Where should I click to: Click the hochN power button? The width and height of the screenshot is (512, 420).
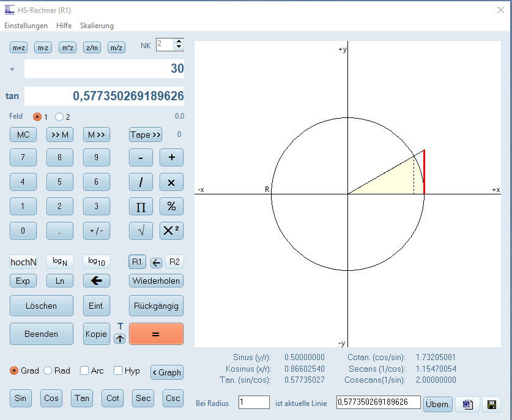(x=23, y=262)
